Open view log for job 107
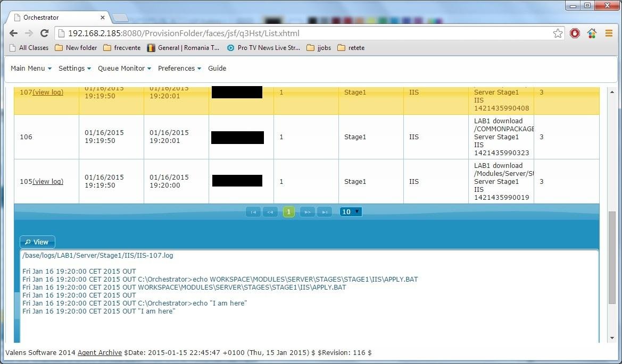622x364 pixels. coord(48,92)
